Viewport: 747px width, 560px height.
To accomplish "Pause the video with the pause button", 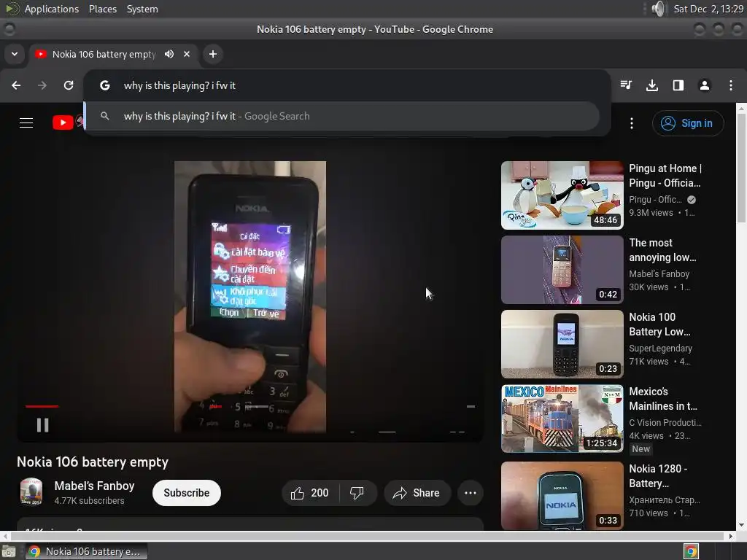I will click(x=42, y=425).
